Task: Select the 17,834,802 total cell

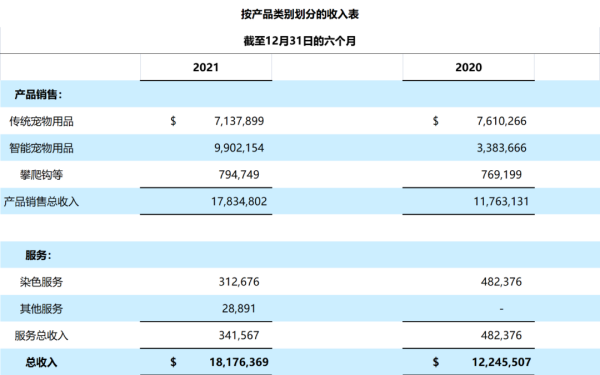Action: (x=239, y=201)
